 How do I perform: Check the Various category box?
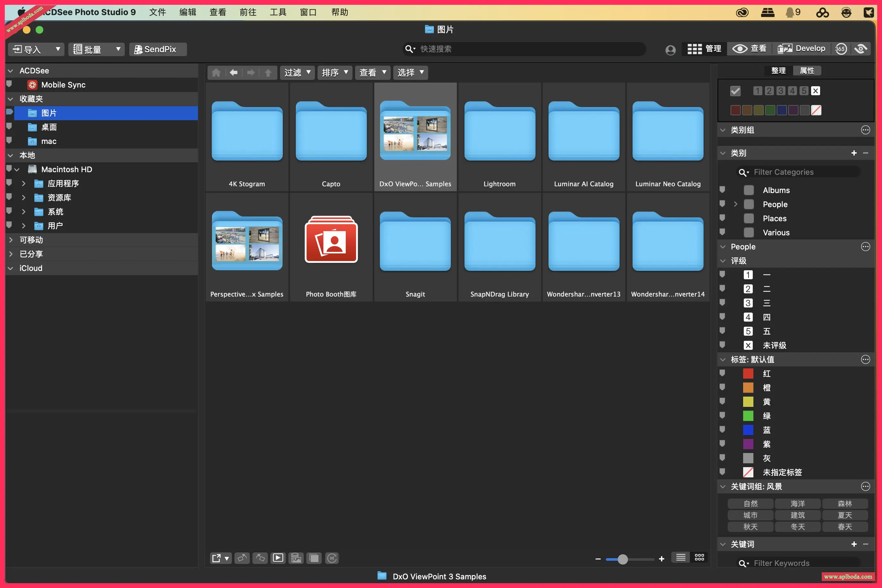749,232
